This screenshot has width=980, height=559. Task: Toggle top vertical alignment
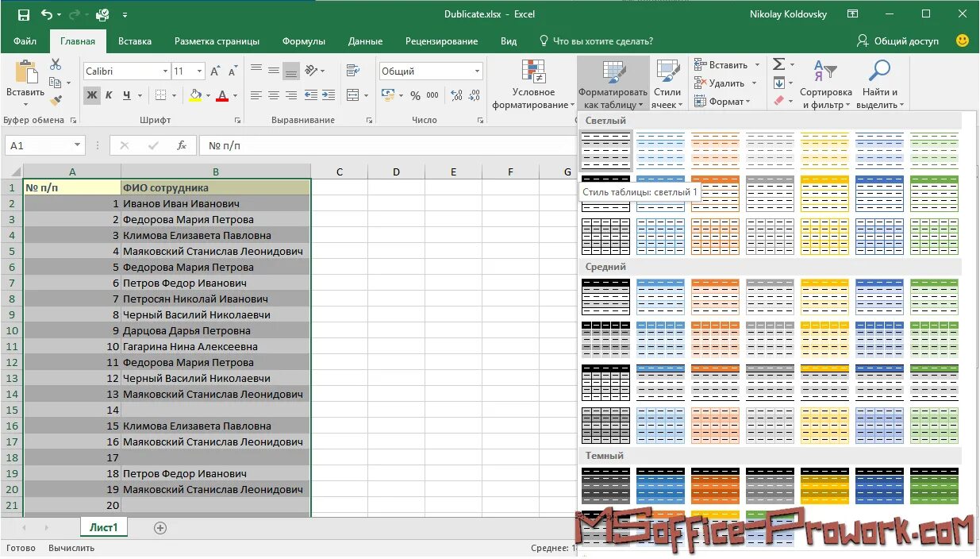(x=256, y=70)
